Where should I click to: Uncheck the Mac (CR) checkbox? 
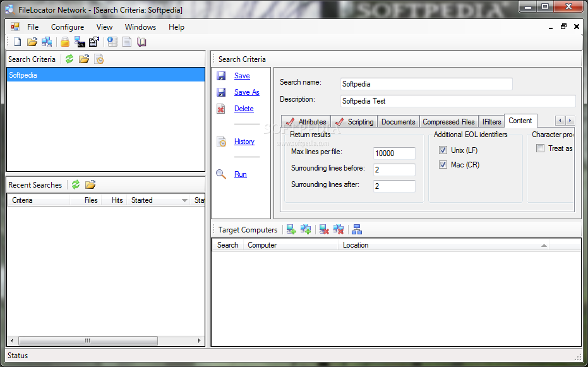443,165
